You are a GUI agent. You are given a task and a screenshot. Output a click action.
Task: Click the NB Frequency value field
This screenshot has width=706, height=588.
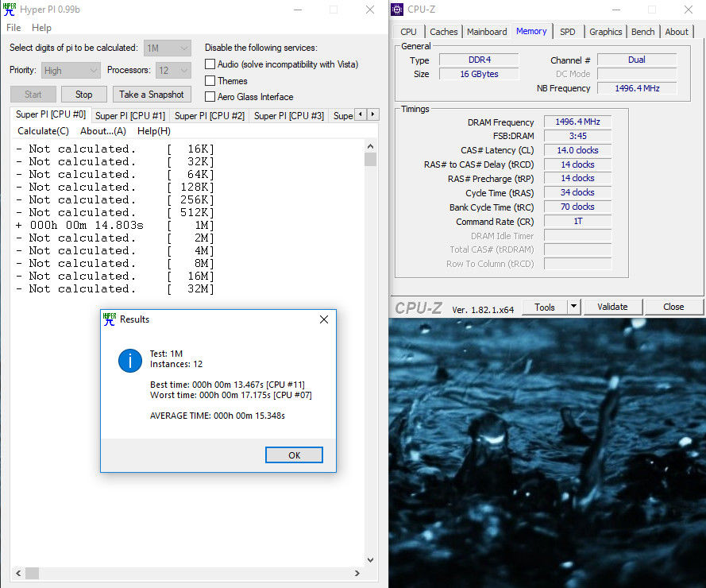637,88
